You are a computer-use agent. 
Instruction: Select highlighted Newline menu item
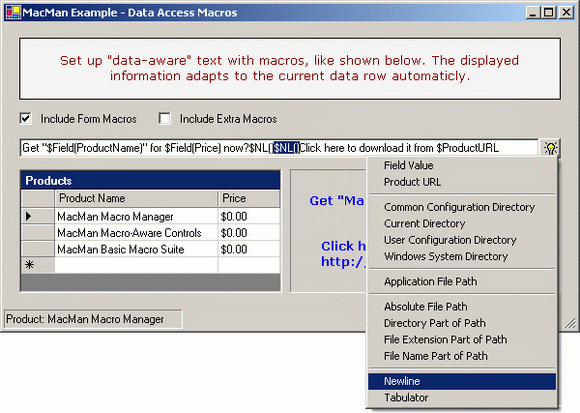point(462,381)
